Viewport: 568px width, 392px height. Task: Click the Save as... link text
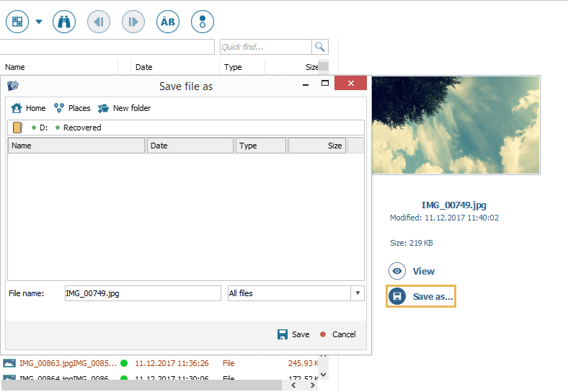[433, 296]
